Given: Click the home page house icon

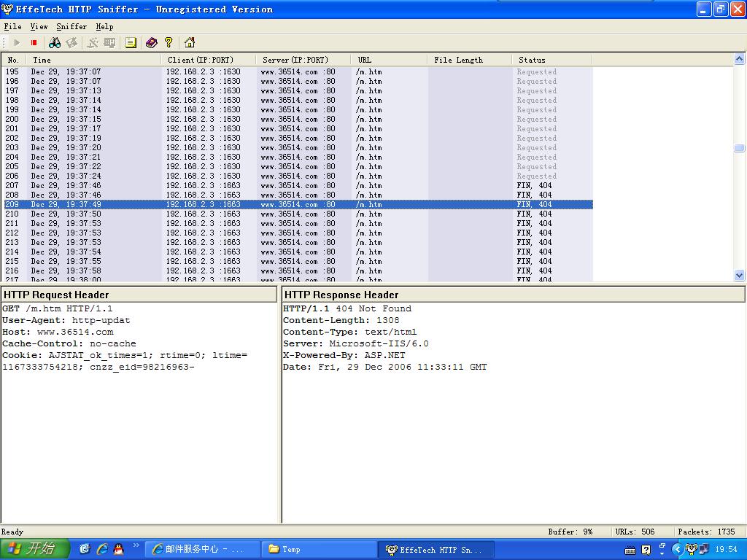Looking at the screenshot, I should 190,43.
